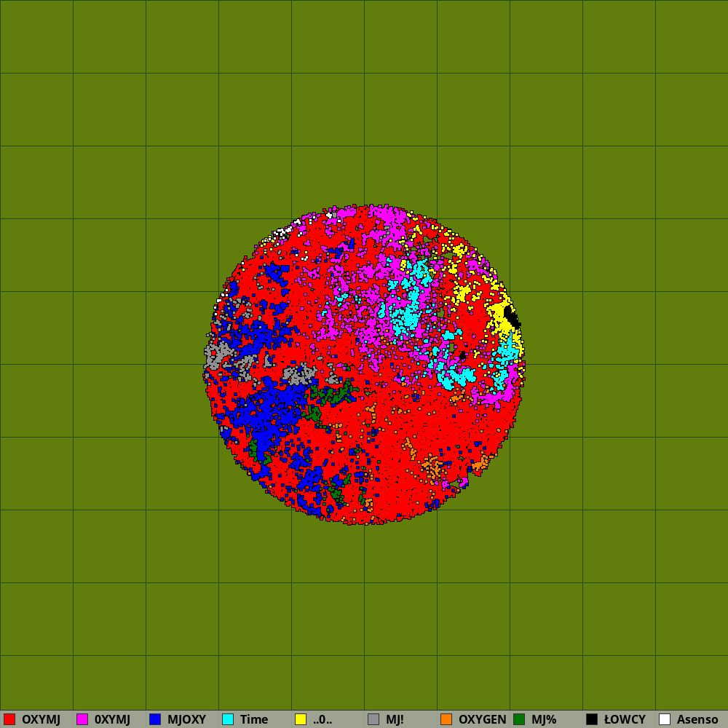
Task: Select the MJ% team name
Action: tap(544, 719)
